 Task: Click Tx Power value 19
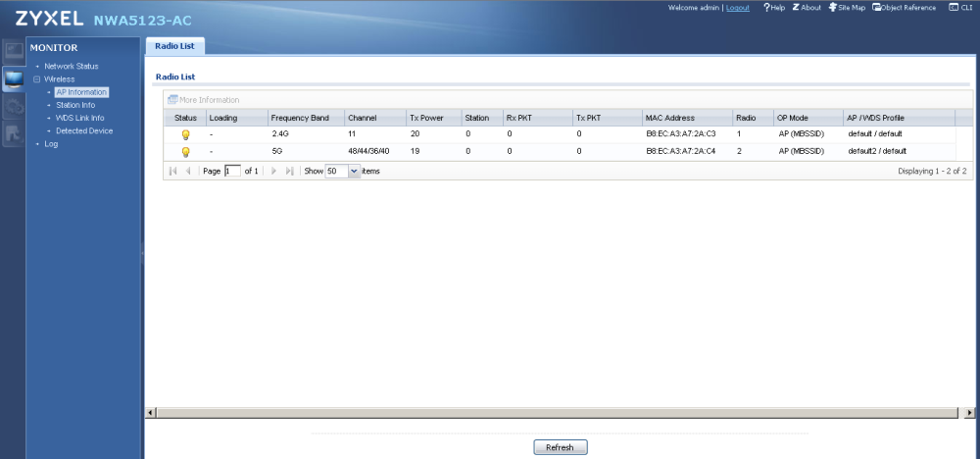415,151
